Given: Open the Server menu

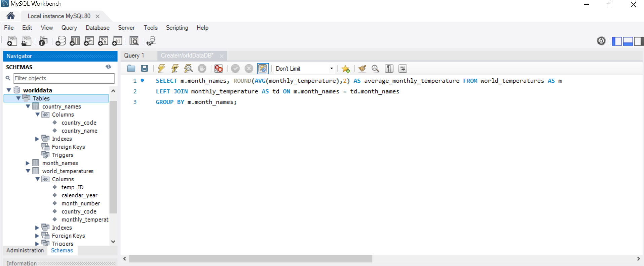Looking at the screenshot, I should [x=126, y=28].
